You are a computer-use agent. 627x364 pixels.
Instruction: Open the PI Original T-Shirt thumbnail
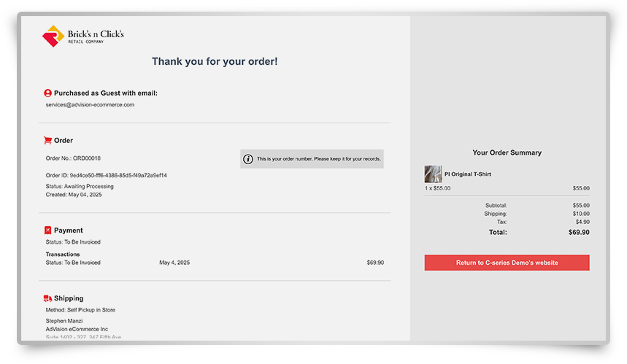[x=433, y=174]
